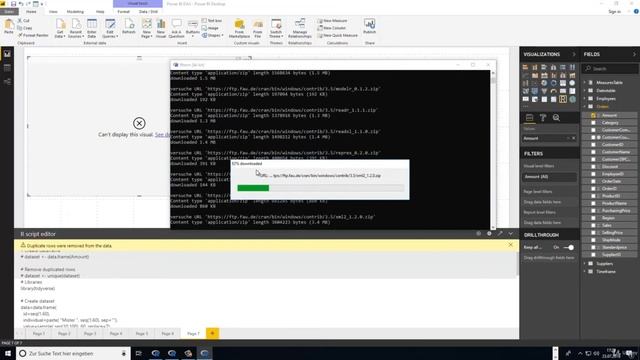The image size is (640, 360).
Task: Check the Category field checkbox
Action: [593, 122]
